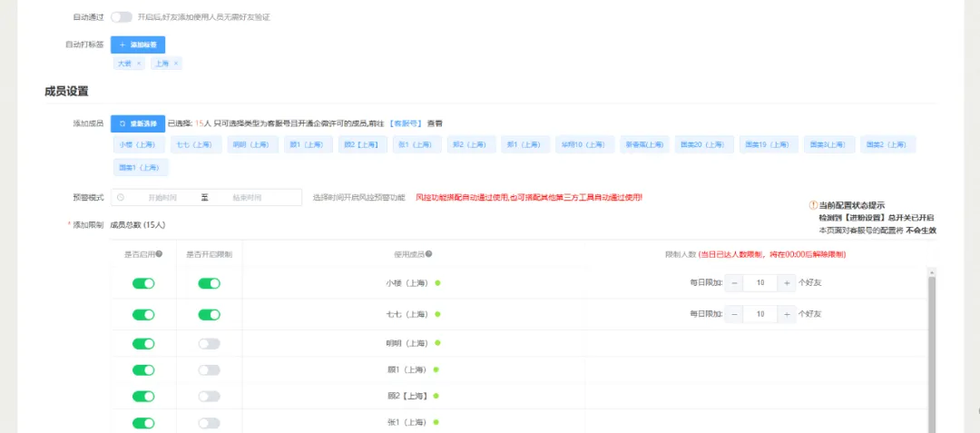Disable 是否启用 for 小楼（上海）

(x=143, y=283)
